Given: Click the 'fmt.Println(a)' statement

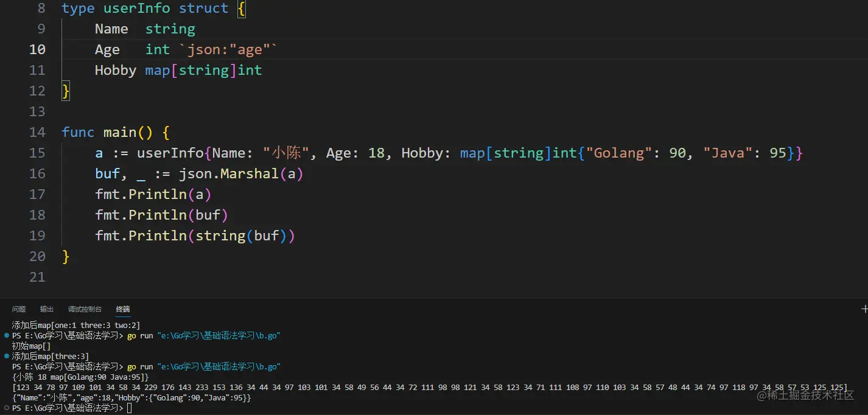Looking at the screenshot, I should click(x=153, y=195).
